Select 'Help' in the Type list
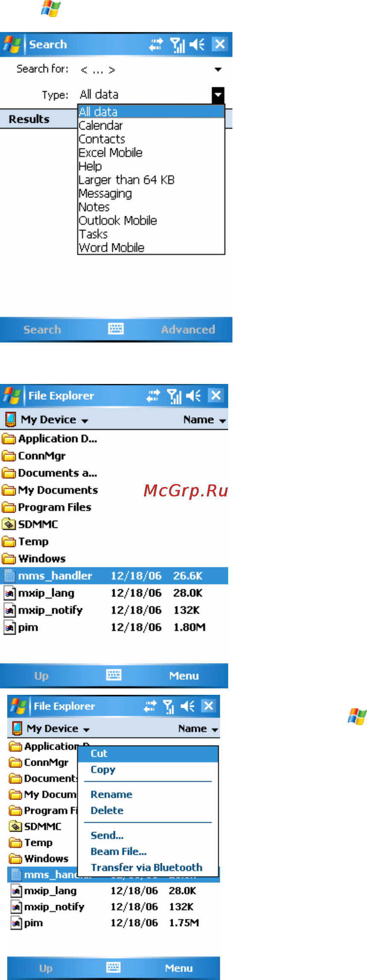 (151, 166)
